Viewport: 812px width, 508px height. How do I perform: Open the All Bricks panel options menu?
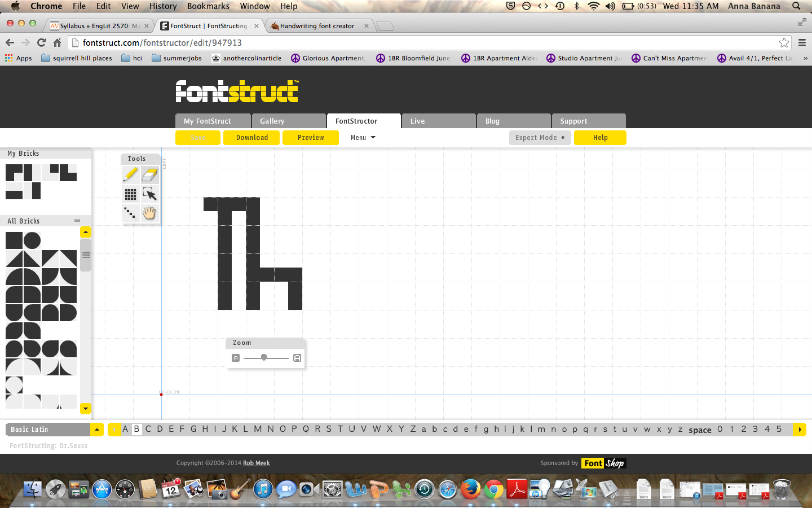click(77, 221)
